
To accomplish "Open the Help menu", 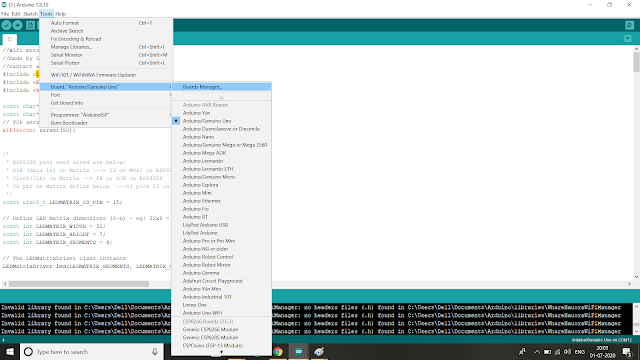I will click(60, 14).
